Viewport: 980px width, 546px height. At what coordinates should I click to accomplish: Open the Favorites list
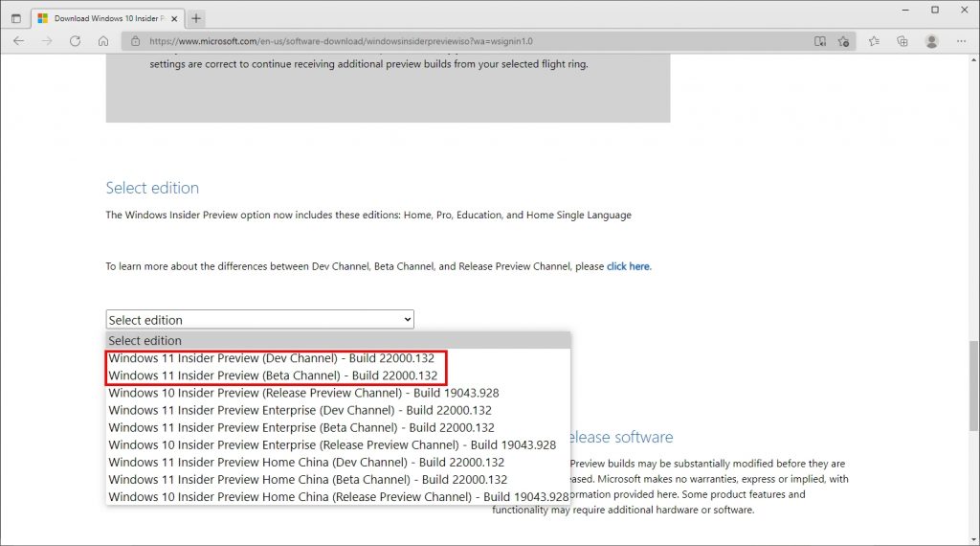(874, 41)
